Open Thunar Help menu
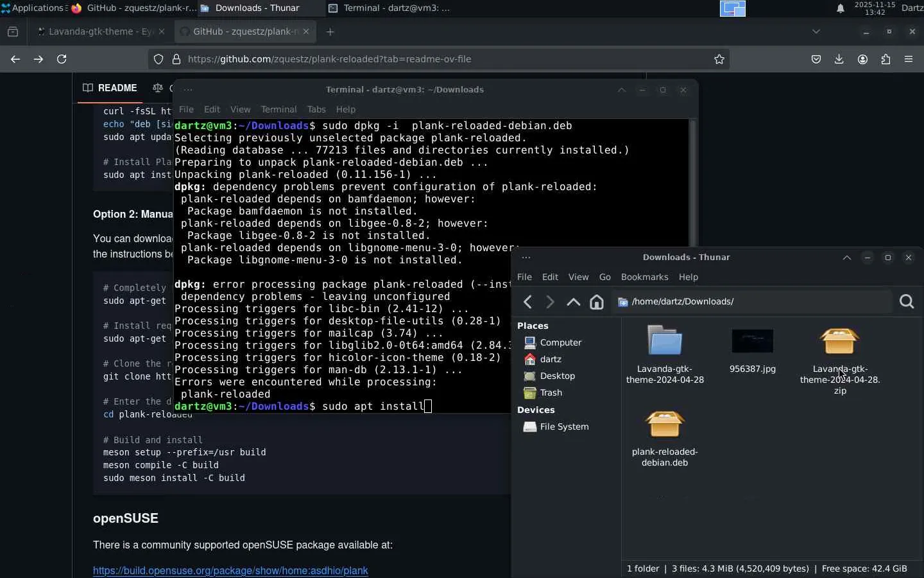Image resolution: width=924 pixels, height=578 pixels. [x=689, y=277]
